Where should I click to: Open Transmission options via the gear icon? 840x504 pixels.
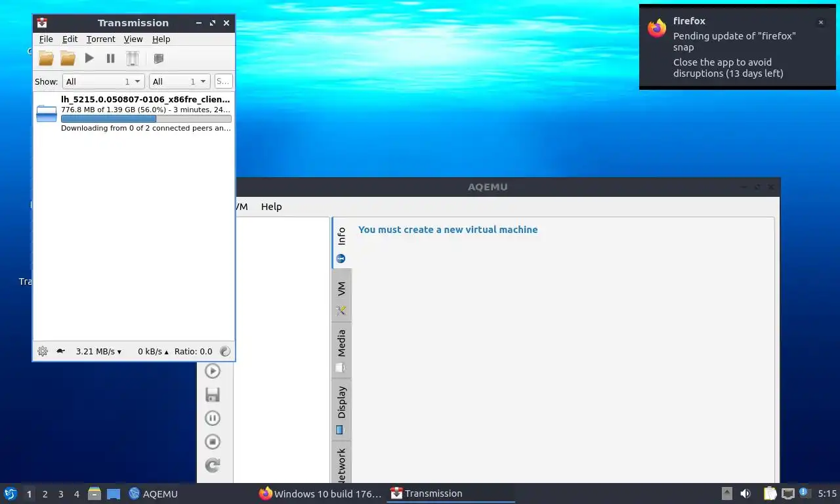tap(43, 351)
